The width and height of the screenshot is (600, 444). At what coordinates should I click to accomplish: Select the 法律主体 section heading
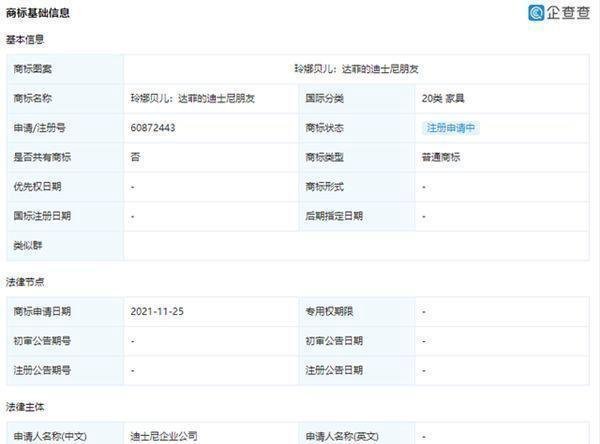coord(25,407)
